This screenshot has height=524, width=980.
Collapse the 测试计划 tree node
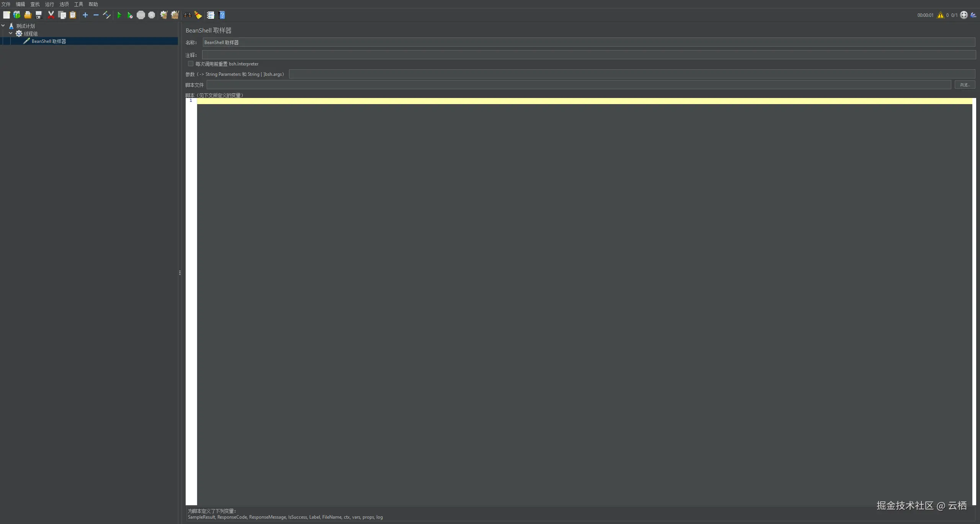(x=3, y=26)
